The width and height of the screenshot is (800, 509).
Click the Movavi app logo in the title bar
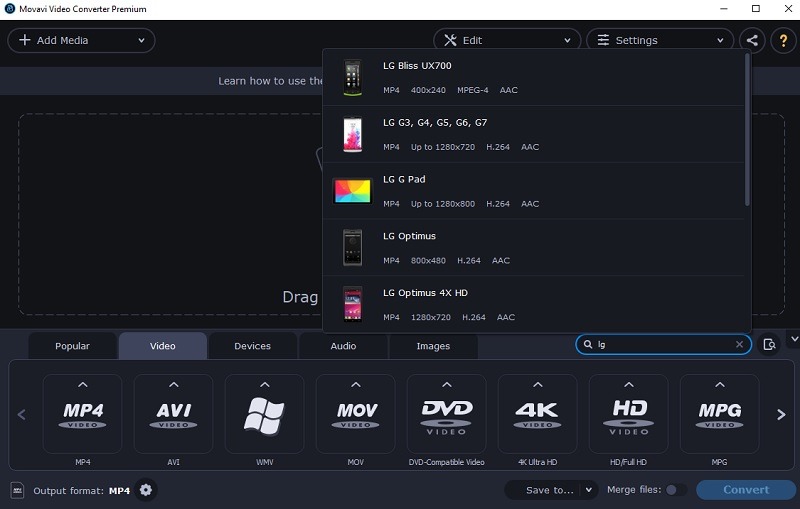coord(9,9)
